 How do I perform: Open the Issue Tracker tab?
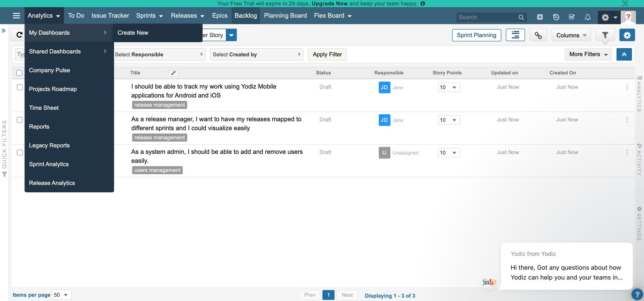pos(110,16)
